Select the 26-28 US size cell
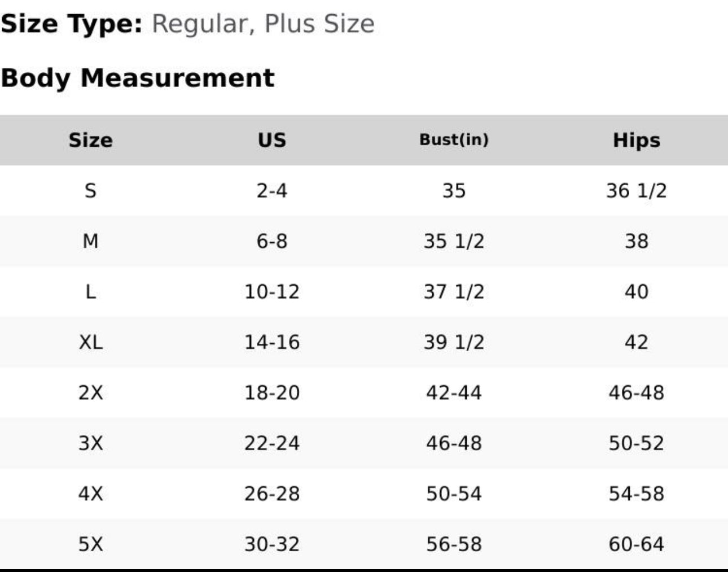 (x=272, y=494)
